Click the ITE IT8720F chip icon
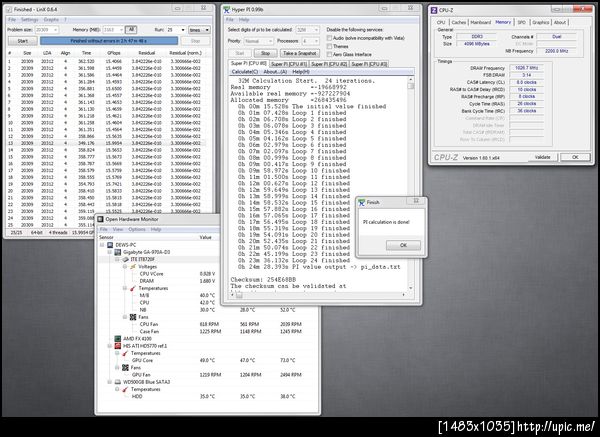600x437 pixels. tap(125, 259)
